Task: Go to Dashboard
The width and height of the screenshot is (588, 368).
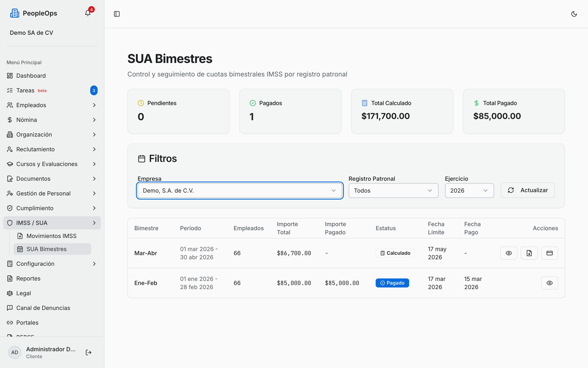Action: 52,76
